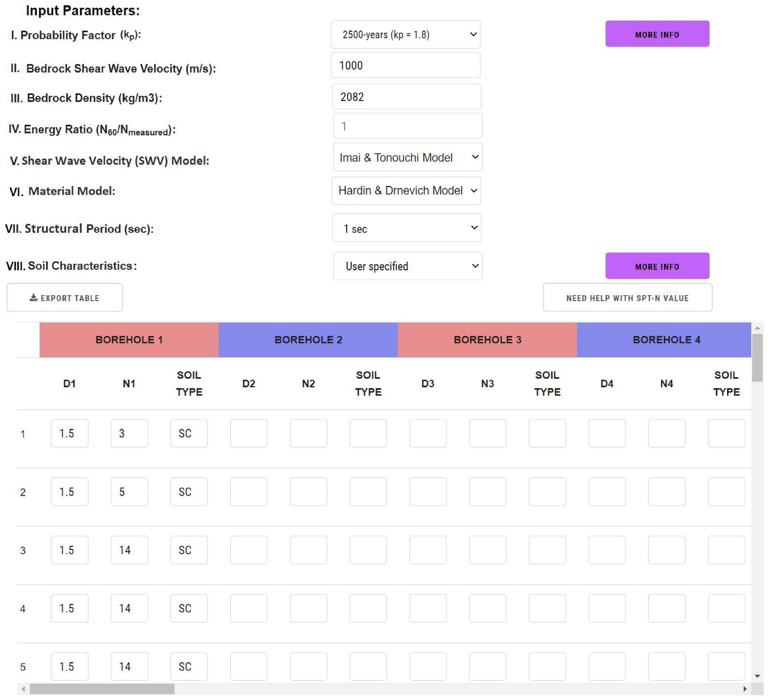Screen dimensions: 768x700
Task: Open the Material Model dropdown
Action: coord(406,191)
